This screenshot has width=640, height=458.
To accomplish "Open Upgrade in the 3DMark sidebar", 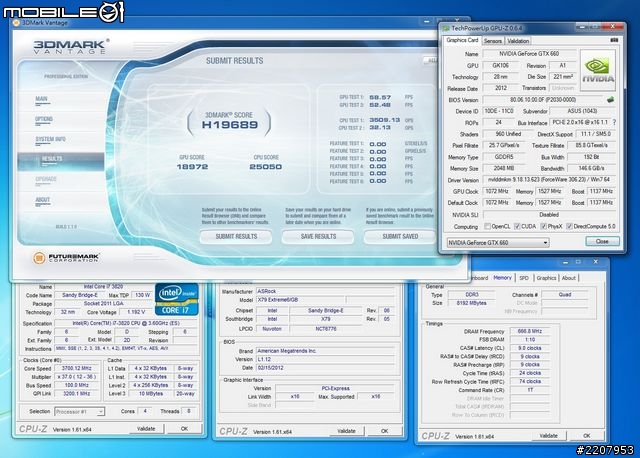I will [46, 179].
